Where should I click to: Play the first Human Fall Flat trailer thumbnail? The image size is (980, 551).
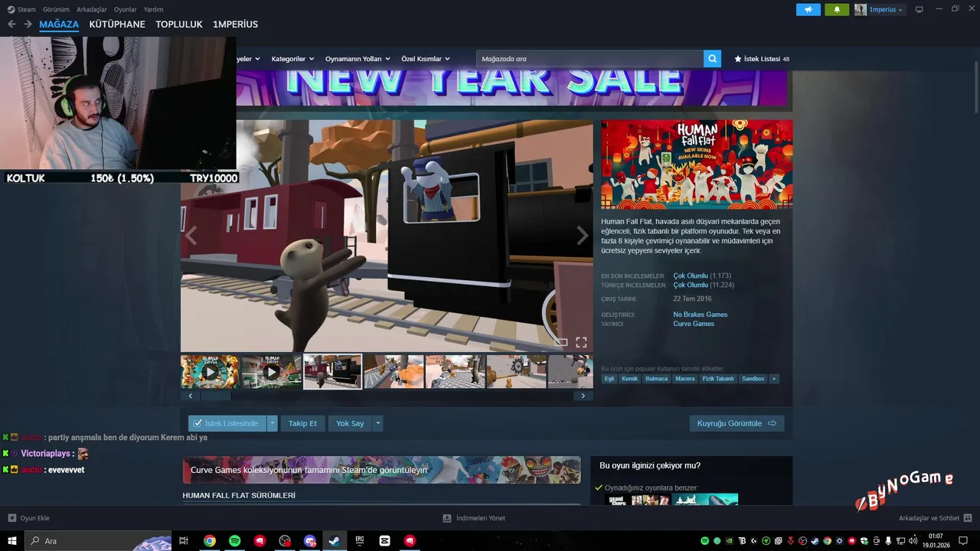pos(210,372)
